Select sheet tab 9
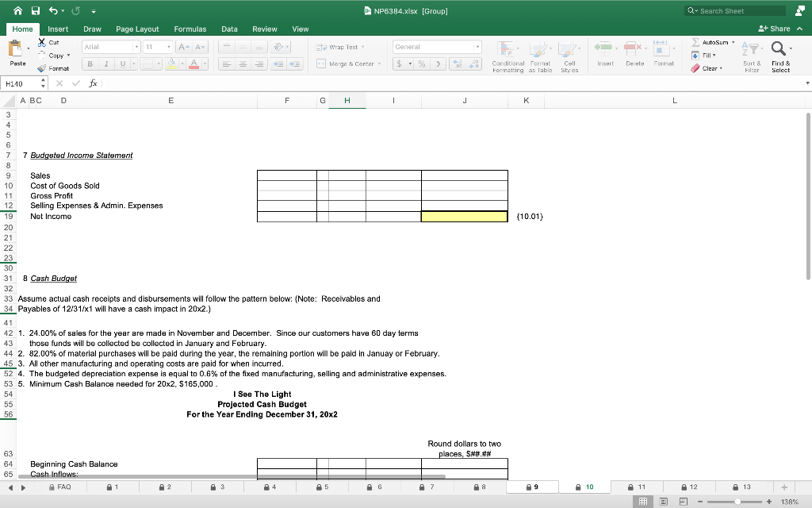Image resolution: width=812 pixels, height=508 pixels. pos(531,487)
